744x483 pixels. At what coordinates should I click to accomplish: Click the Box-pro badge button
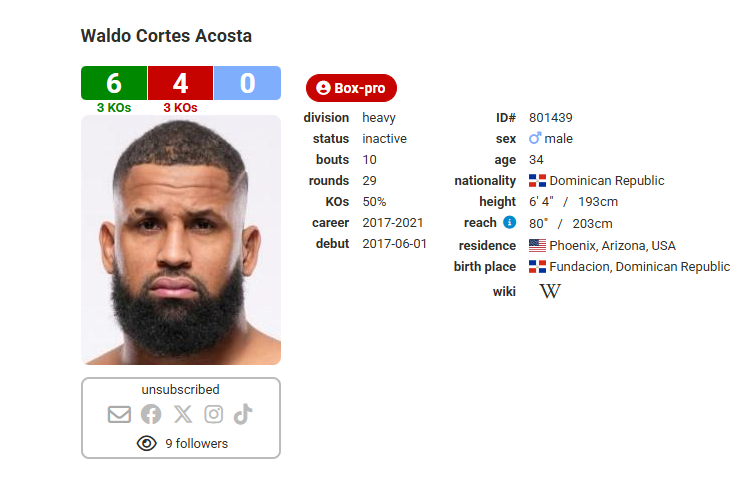(351, 88)
